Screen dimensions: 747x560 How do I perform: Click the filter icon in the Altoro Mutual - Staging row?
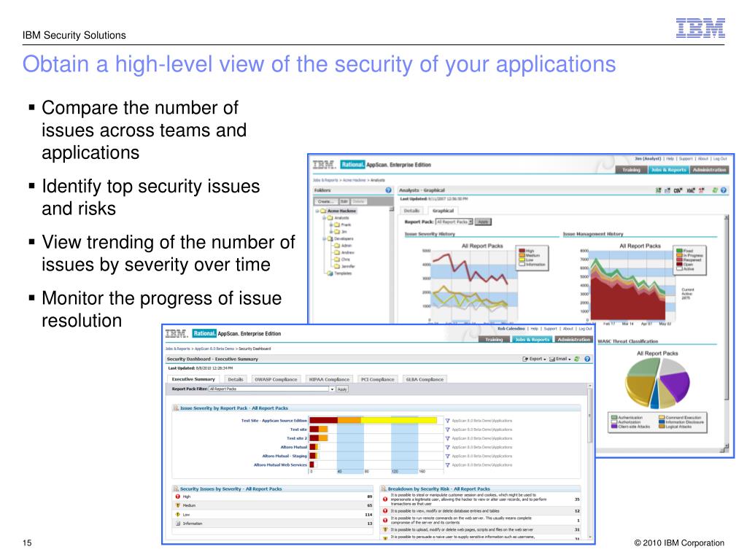coord(447,456)
